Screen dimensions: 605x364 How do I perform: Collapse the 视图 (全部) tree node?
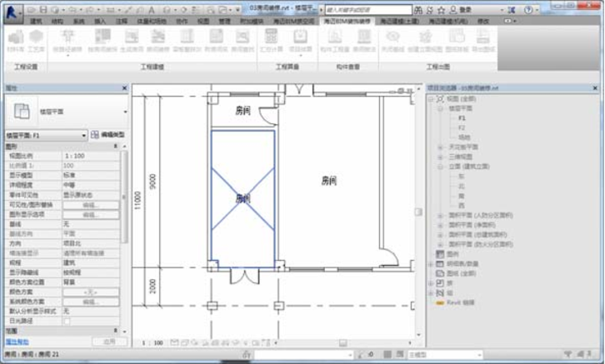[431, 99]
